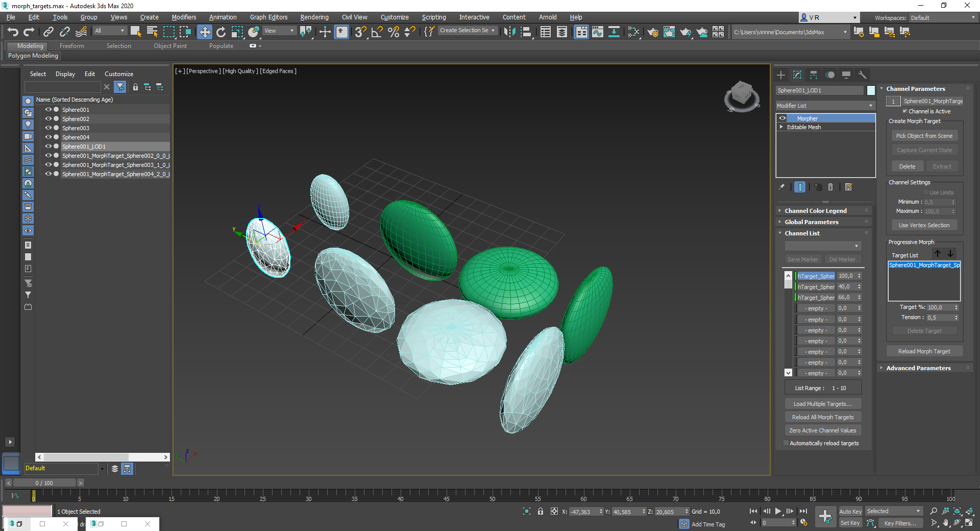
Task: Switch to the Utilities panel wrench icon
Action: pos(863,75)
